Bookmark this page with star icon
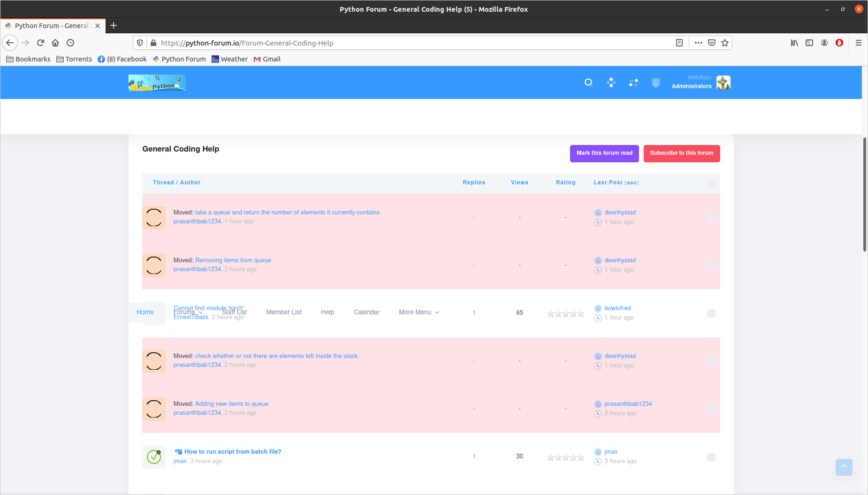Image resolution: width=868 pixels, height=495 pixels. [x=725, y=43]
